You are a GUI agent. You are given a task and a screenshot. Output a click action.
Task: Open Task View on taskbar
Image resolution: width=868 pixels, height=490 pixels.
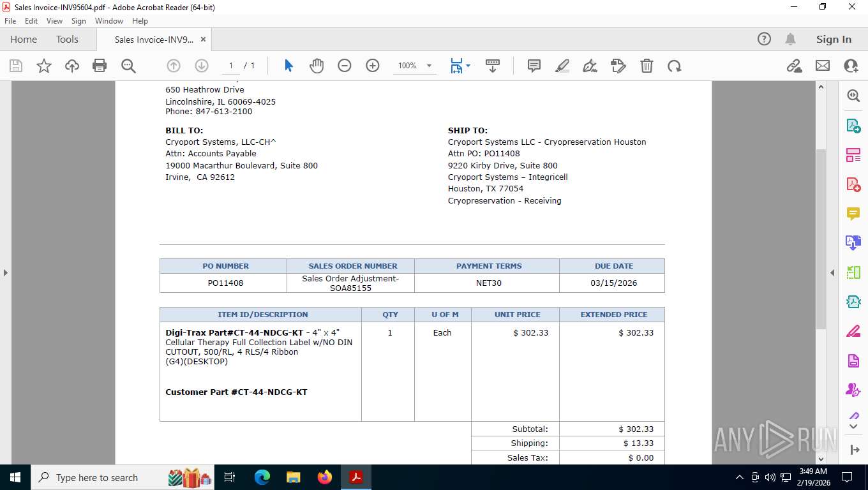(x=230, y=477)
